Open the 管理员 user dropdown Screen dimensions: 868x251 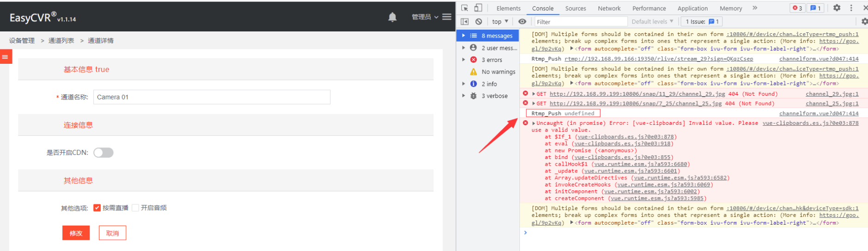tap(424, 17)
